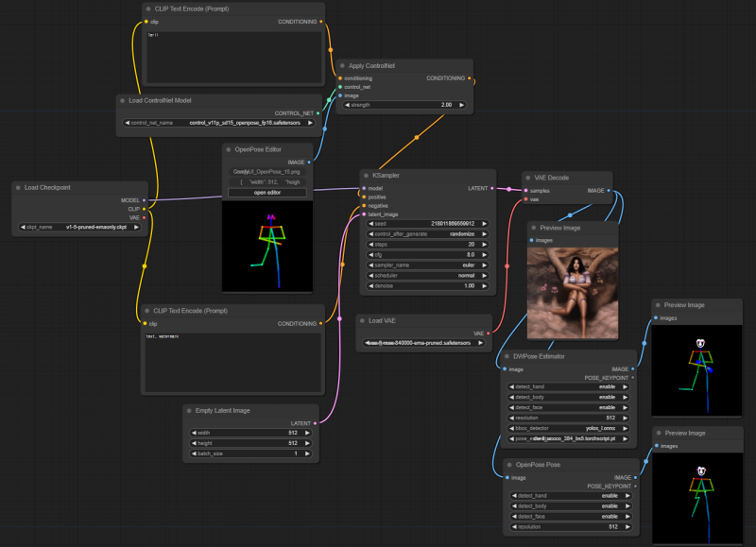Decrease strength with the left arrow
Screen dimensions: 756x547
tap(347, 105)
